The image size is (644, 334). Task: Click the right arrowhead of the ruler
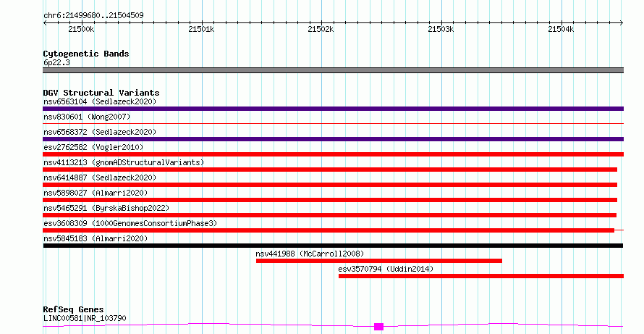pyautogui.click(x=622, y=23)
